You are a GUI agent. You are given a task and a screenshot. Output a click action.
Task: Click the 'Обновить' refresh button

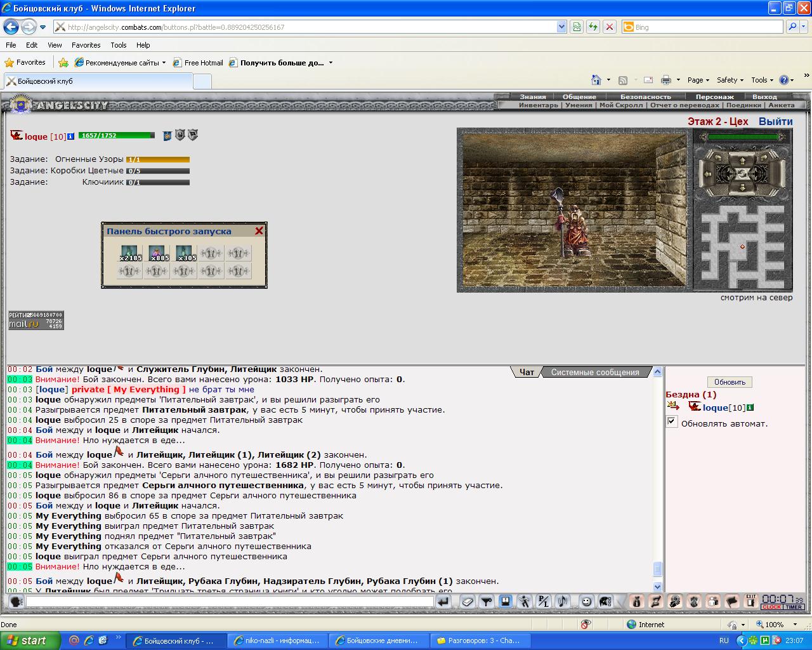(x=730, y=382)
